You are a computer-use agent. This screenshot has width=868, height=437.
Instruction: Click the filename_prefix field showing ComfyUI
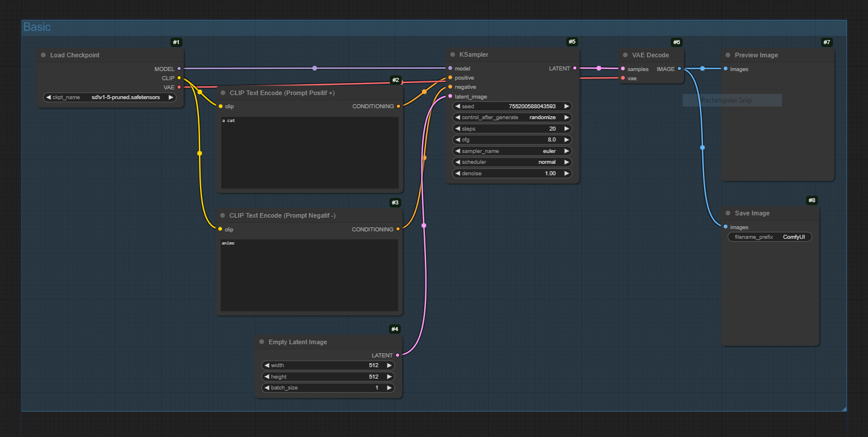769,237
